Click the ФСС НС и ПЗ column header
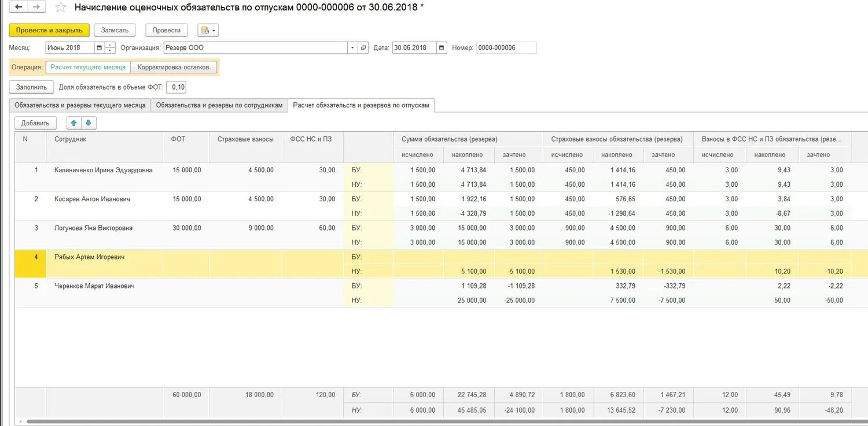Screen dimensions: 868x426 point(312,147)
